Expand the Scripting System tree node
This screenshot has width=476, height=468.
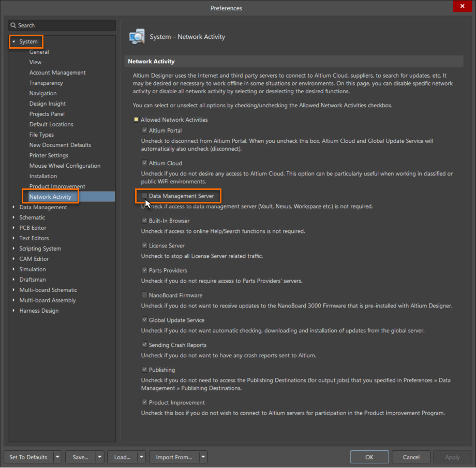13,248
